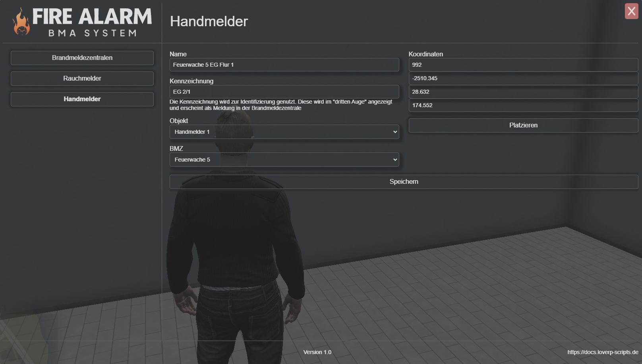Click the Koordinaten label
This screenshot has height=364, width=642.
coord(425,54)
